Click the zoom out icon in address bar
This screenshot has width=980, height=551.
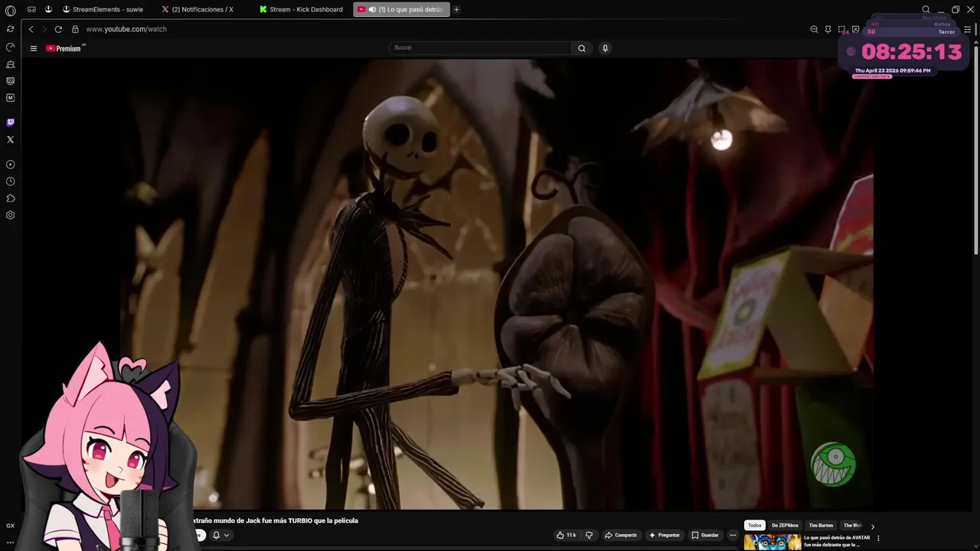click(x=814, y=29)
